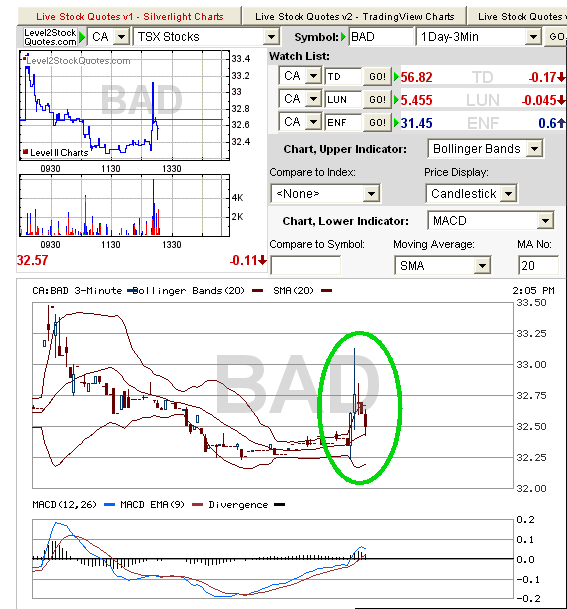Click the LUN change value -0.045
The width and height of the screenshot is (567, 609).
pyautogui.click(x=539, y=100)
